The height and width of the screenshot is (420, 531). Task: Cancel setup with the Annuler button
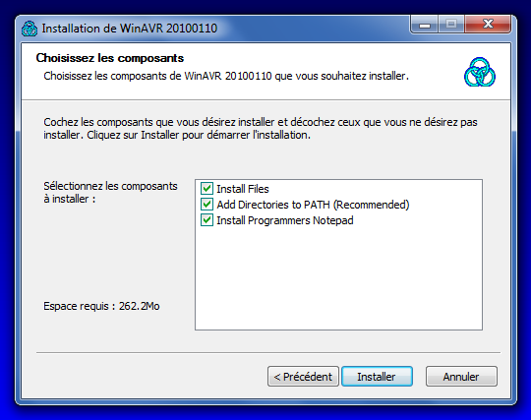pos(461,377)
